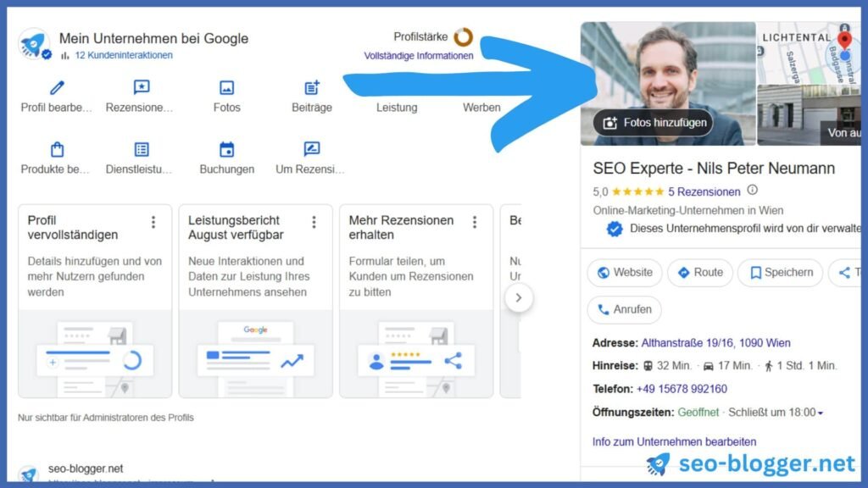Viewport: 868px width, 488px height.
Task: Open the Fotos image icon
Action: (x=226, y=87)
